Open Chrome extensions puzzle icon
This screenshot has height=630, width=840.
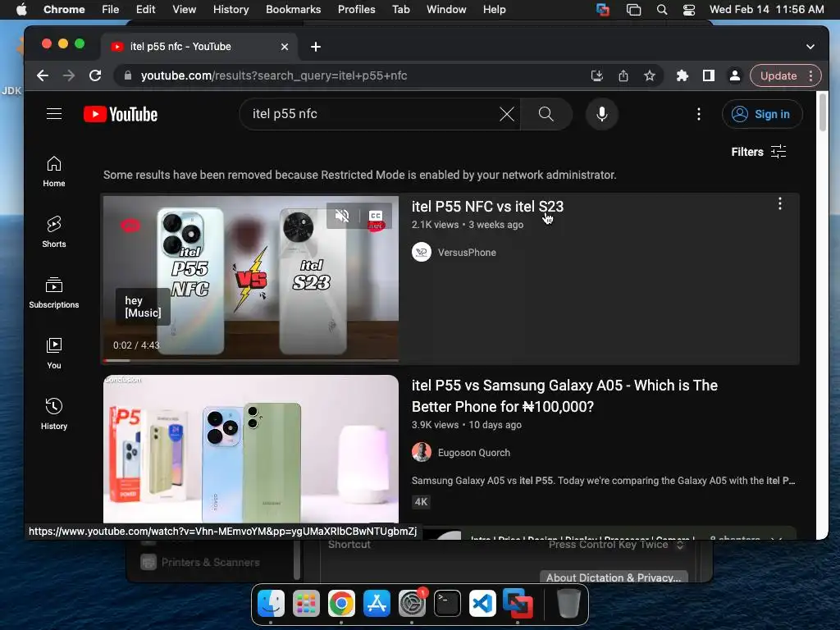point(682,75)
